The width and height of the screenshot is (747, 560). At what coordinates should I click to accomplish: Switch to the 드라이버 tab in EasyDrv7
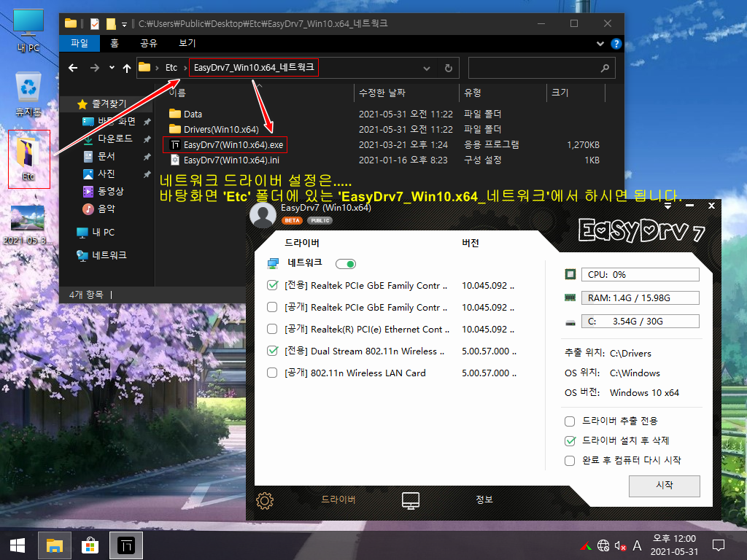(x=338, y=499)
